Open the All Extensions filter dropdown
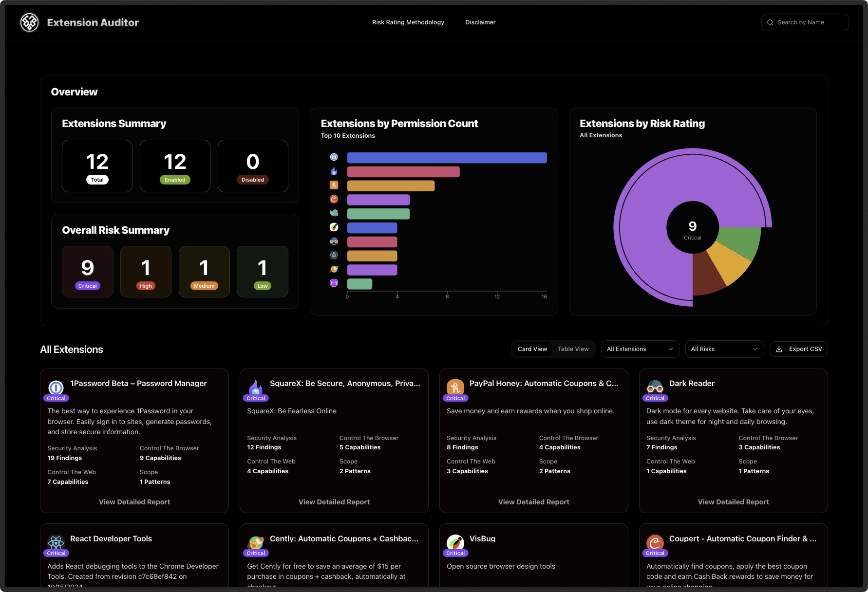Image resolution: width=868 pixels, height=592 pixels. [640, 349]
